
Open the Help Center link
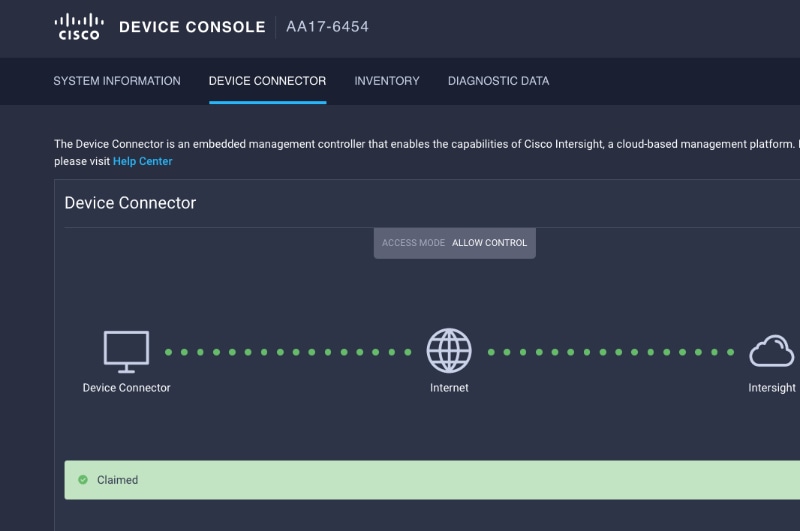tap(142, 161)
